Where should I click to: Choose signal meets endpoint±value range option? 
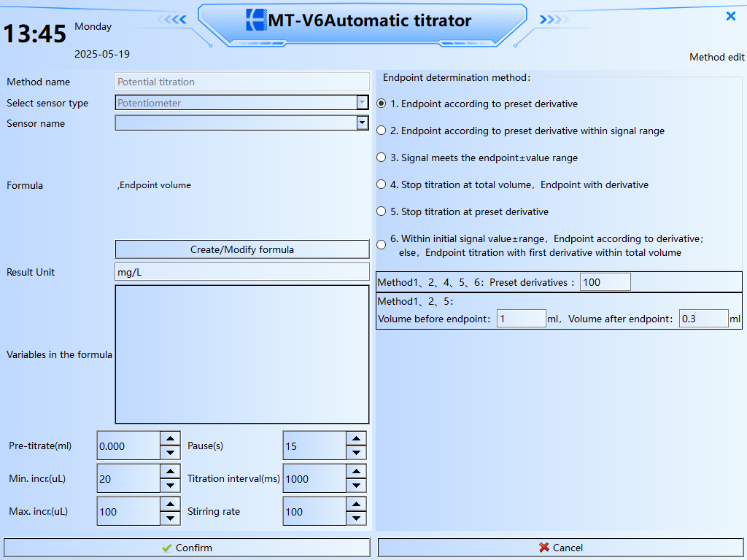(381, 157)
